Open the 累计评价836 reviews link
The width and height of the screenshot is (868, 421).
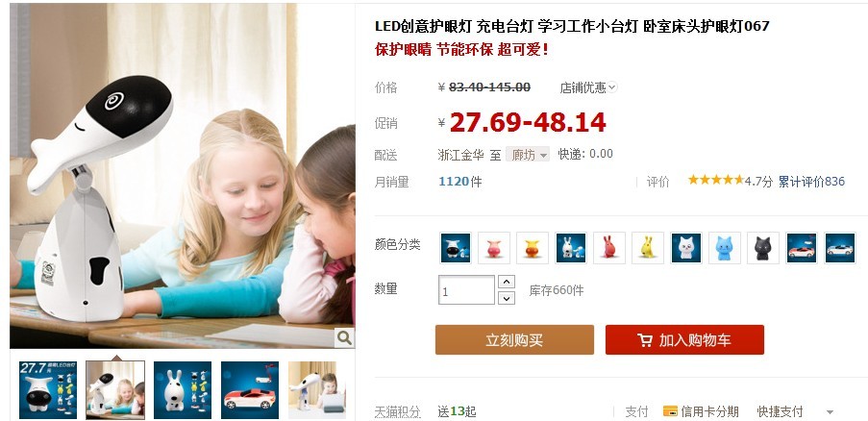(x=811, y=182)
